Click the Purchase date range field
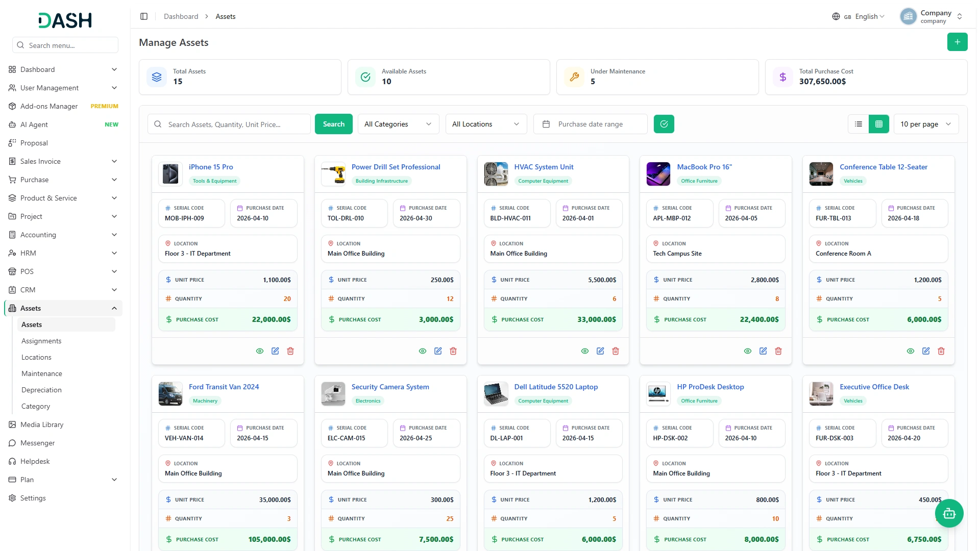Image resolution: width=980 pixels, height=551 pixels. (x=590, y=124)
